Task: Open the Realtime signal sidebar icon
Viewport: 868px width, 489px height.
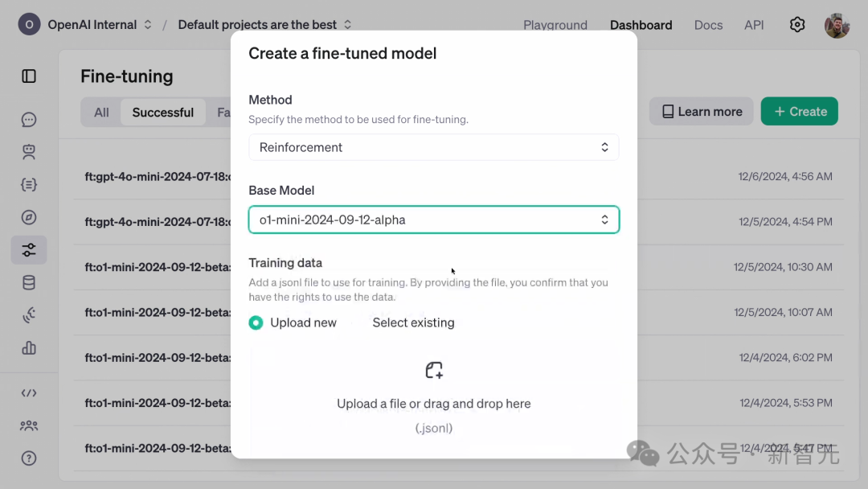Action: (29, 315)
